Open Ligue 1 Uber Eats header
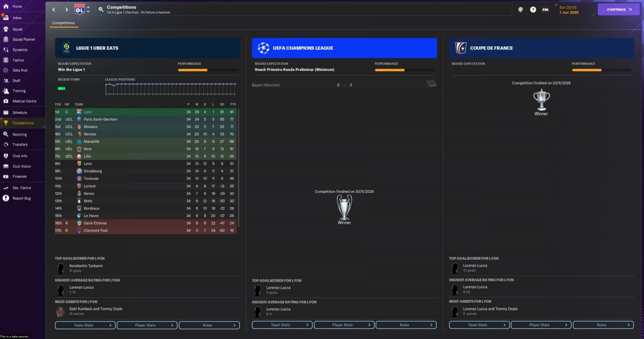This screenshot has height=339, width=644. tap(147, 48)
